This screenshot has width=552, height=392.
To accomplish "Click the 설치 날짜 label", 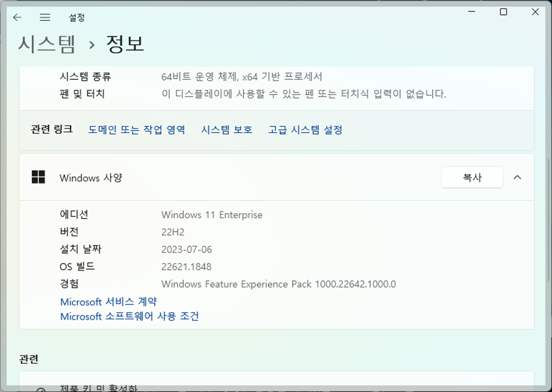I will point(81,249).
